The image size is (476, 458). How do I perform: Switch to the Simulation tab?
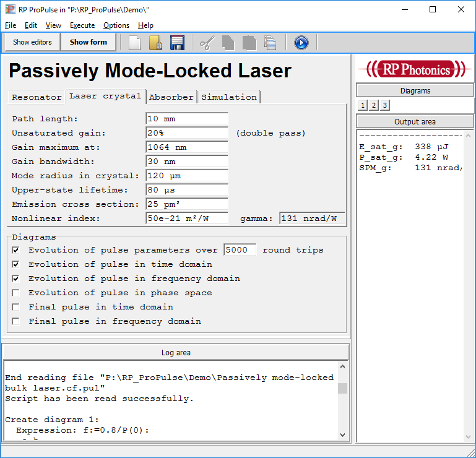(x=229, y=97)
